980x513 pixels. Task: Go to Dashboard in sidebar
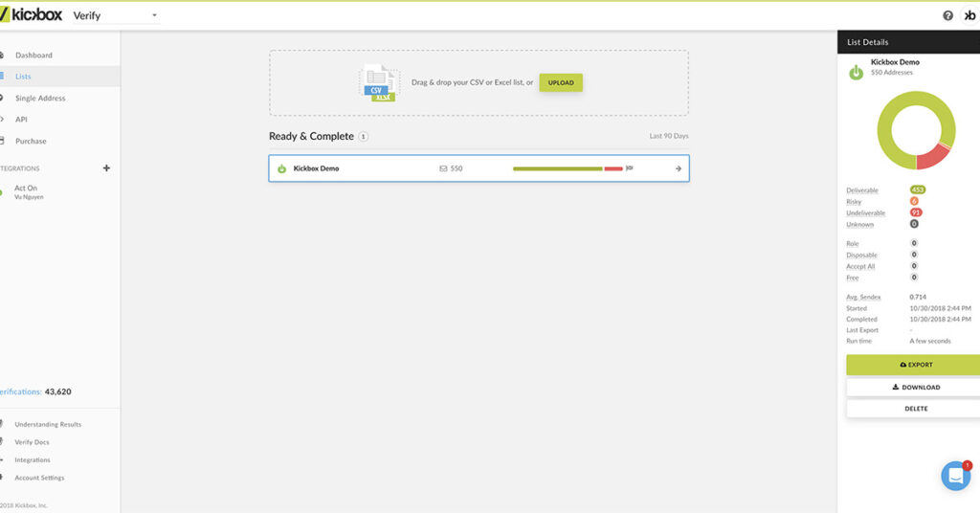[33, 56]
